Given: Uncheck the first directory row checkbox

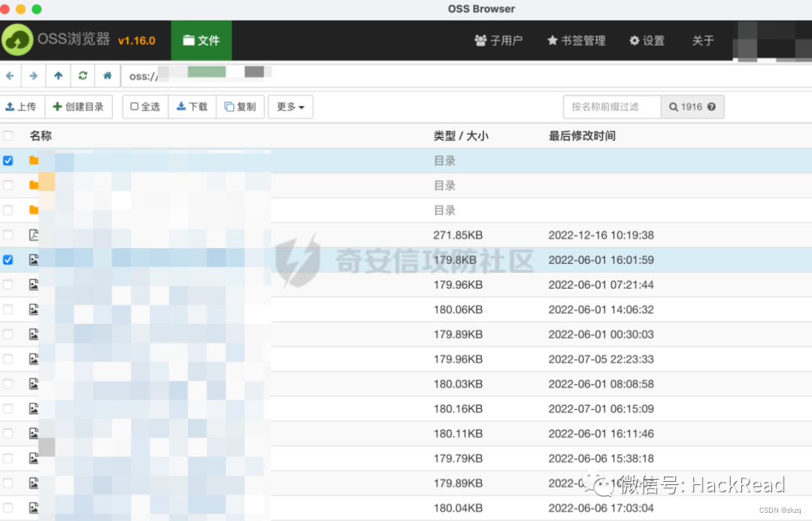Looking at the screenshot, I should tap(8, 161).
